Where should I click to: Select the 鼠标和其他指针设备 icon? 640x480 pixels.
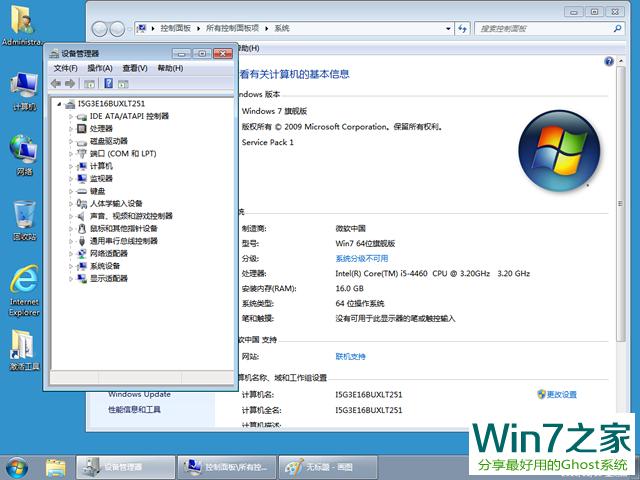click(x=82, y=228)
